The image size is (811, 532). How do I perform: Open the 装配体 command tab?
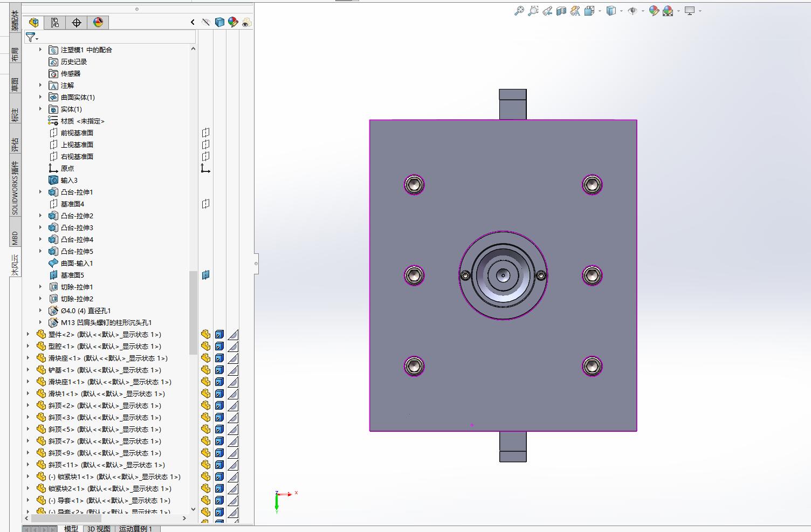click(15, 20)
